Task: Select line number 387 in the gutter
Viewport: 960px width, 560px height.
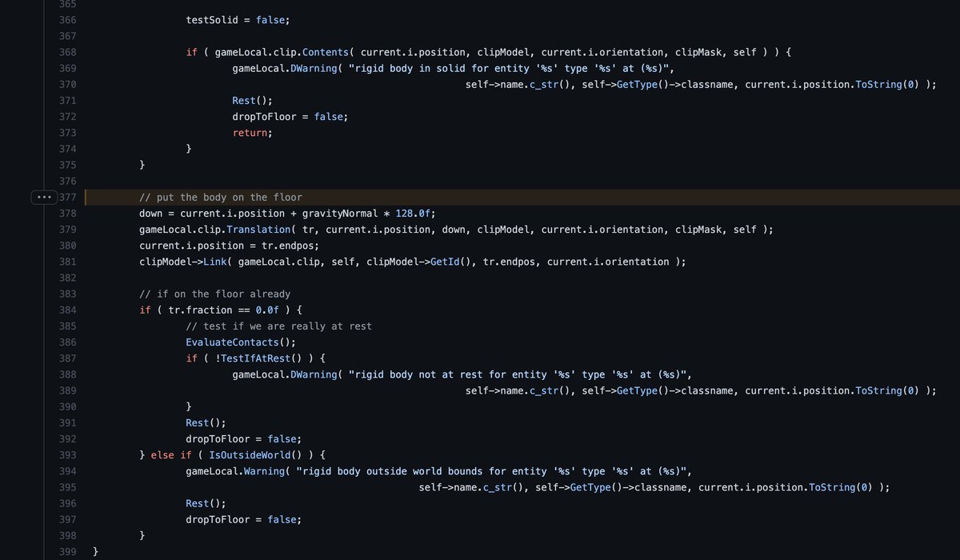Action: point(67,358)
